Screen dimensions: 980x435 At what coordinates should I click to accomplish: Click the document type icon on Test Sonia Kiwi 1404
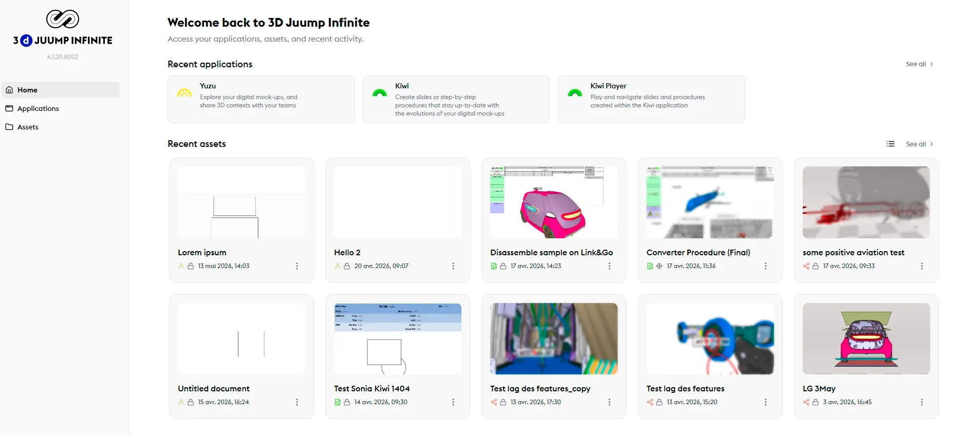pyautogui.click(x=338, y=402)
